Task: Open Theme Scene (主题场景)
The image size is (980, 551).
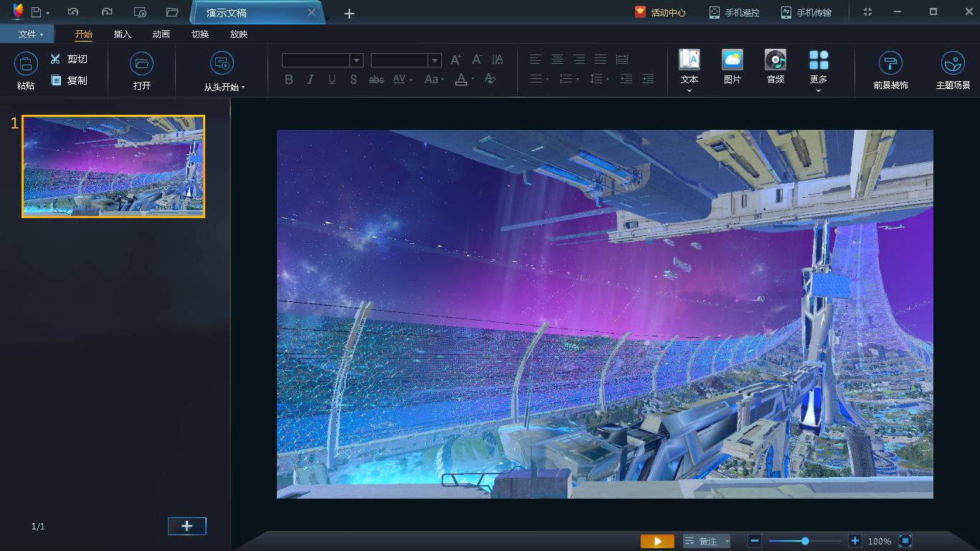Action: (x=953, y=70)
